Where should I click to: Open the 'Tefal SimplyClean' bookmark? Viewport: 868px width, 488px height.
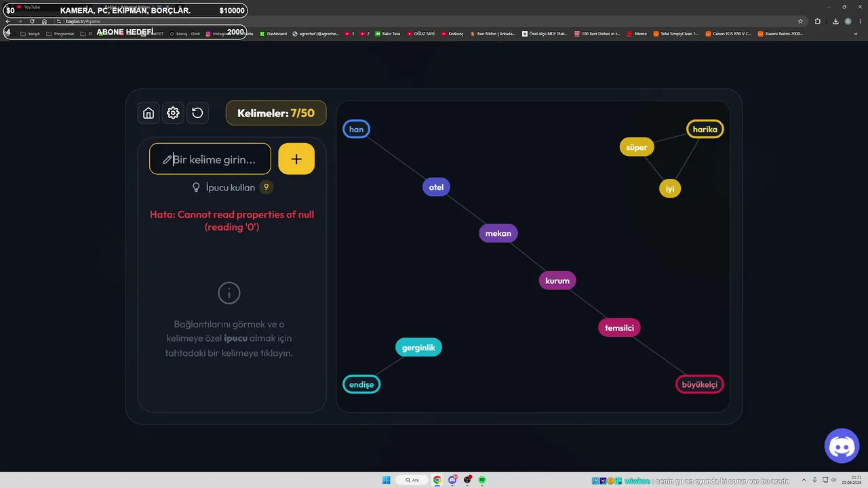pyautogui.click(x=675, y=33)
